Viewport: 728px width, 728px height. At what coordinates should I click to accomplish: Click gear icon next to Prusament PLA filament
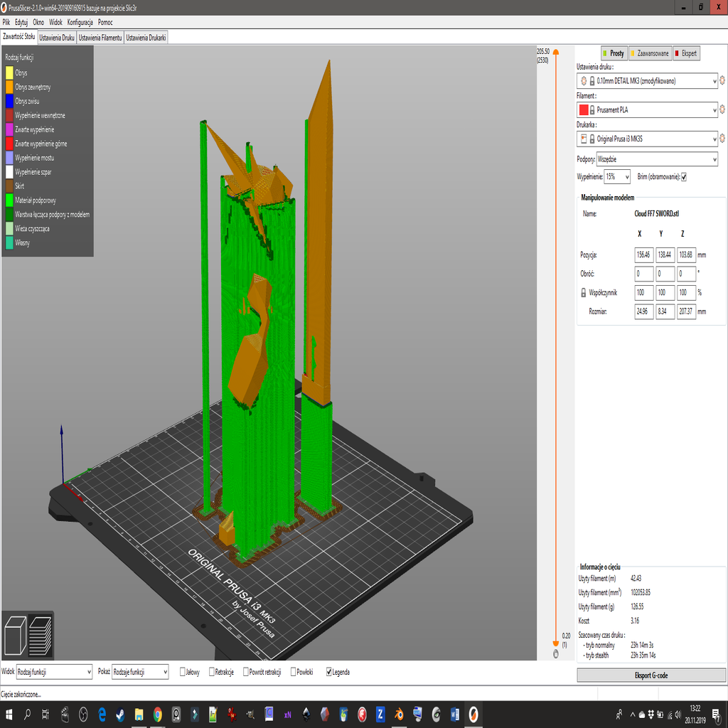click(x=722, y=109)
